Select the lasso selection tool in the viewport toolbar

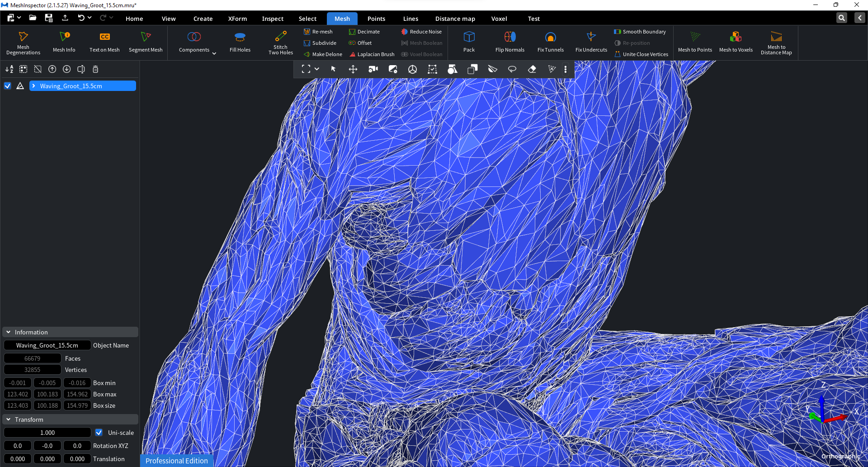pyautogui.click(x=512, y=69)
